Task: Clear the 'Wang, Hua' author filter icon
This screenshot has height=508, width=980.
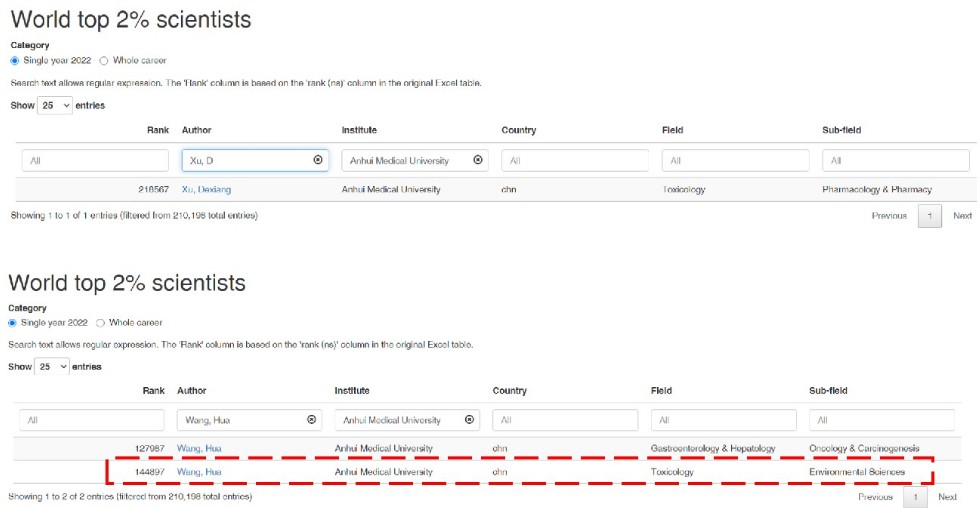Action: point(311,420)
